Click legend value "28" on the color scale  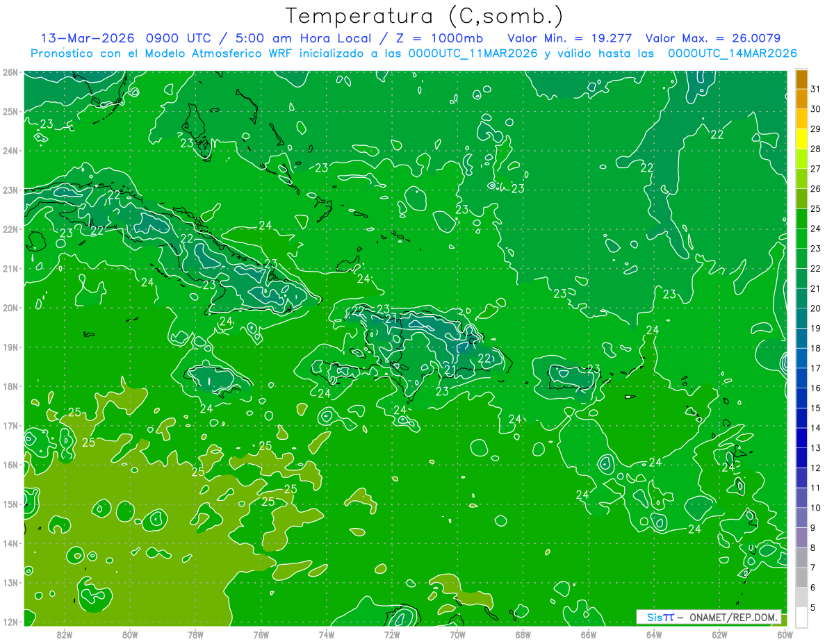[x=815, y=149]
